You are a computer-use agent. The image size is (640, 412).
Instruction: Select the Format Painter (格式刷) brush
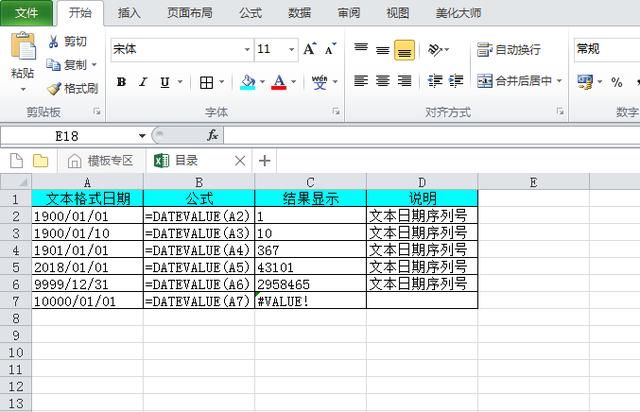click(x=72, y=88)
